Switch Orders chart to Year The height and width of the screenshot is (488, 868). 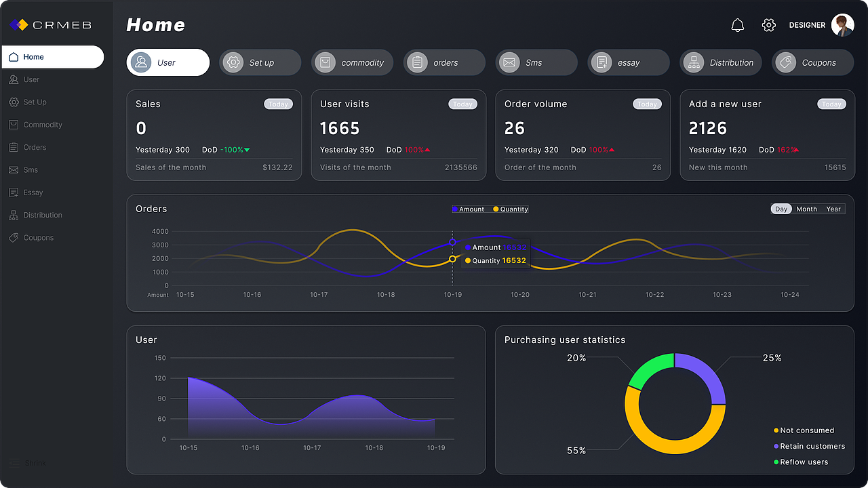click(833, 209)
